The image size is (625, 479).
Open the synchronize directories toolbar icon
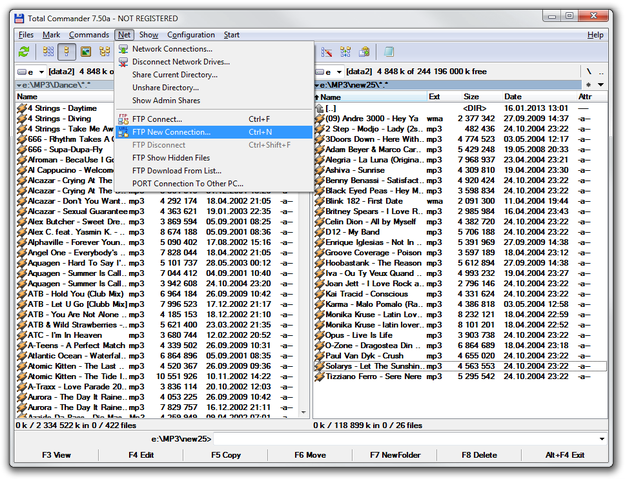345,52
